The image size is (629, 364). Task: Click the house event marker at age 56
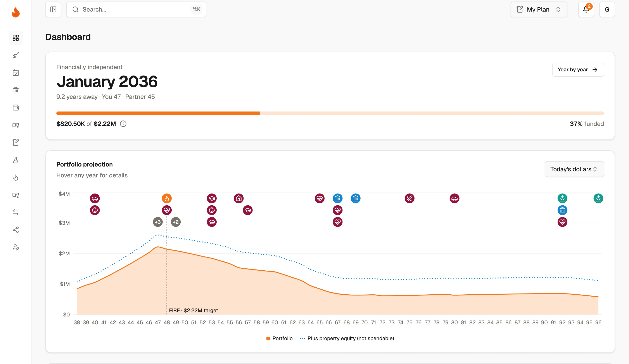[x=239, y=198]
